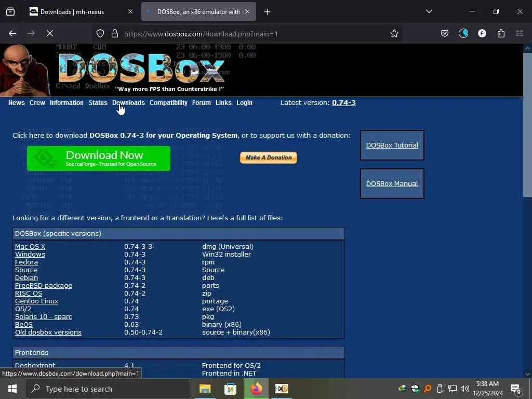Open Firefox View tab overview icon
This screenshot has height=399, width=532.
[10, 12]
